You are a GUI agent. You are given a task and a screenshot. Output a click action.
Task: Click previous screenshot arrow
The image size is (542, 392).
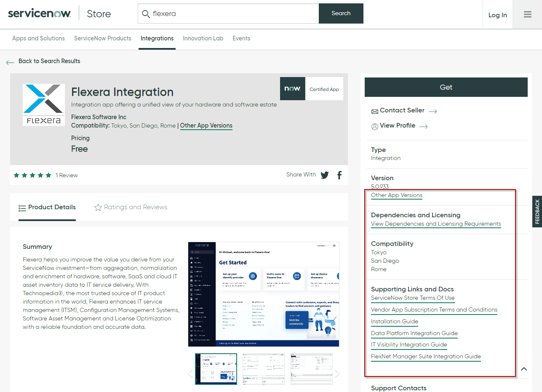190,373
